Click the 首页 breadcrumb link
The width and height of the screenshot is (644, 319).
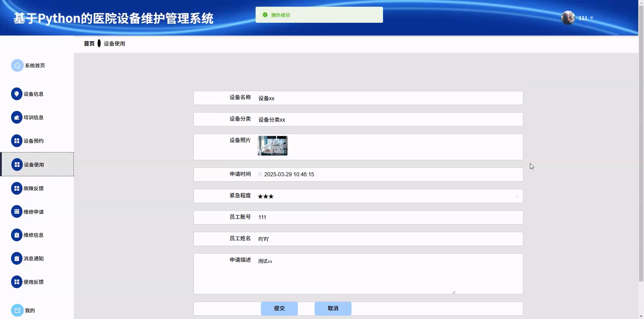(x=89, y=44)
